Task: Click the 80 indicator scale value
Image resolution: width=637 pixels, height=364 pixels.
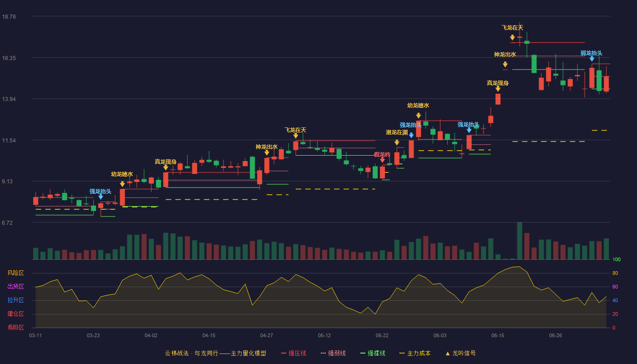Action: (615, 273)
